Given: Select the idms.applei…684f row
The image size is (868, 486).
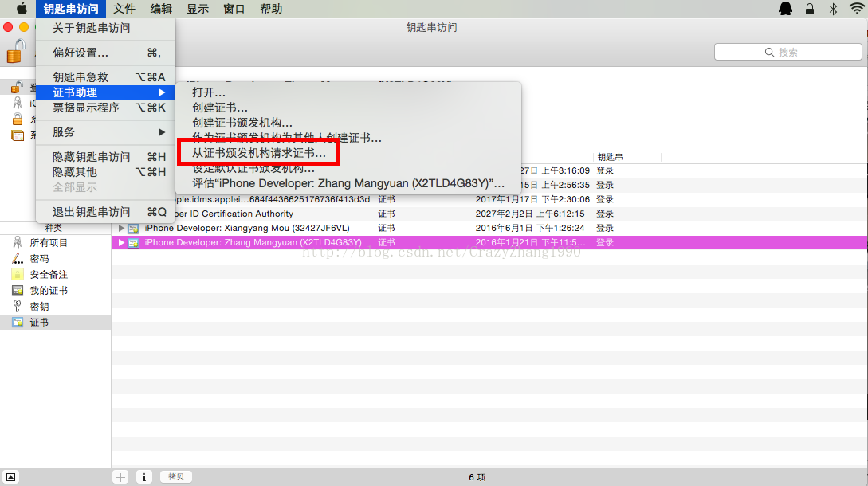Looking at the screenshot, I should click(489, 199).
